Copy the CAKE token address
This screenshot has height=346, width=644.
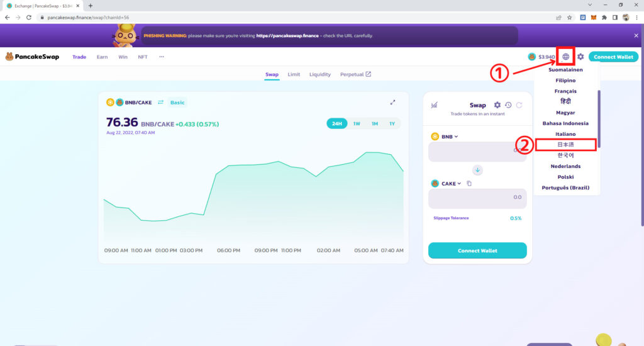pos(469,184)
